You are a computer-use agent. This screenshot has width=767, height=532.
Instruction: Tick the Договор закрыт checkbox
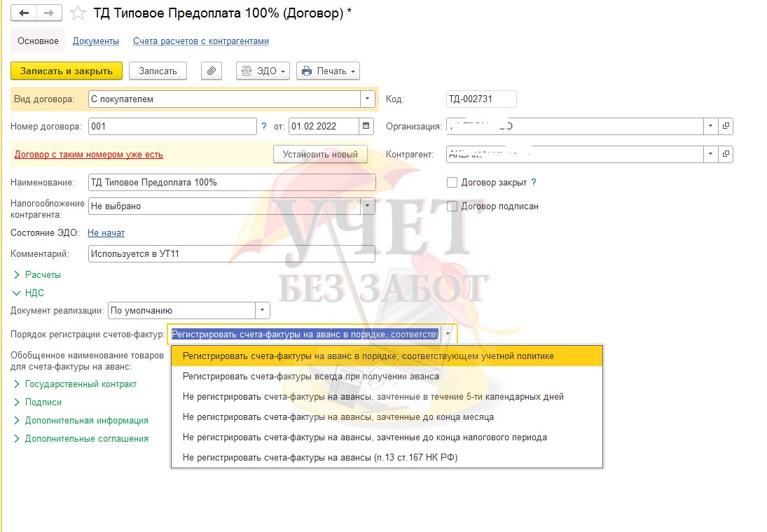pyautogui.click(x=452, y=183)
